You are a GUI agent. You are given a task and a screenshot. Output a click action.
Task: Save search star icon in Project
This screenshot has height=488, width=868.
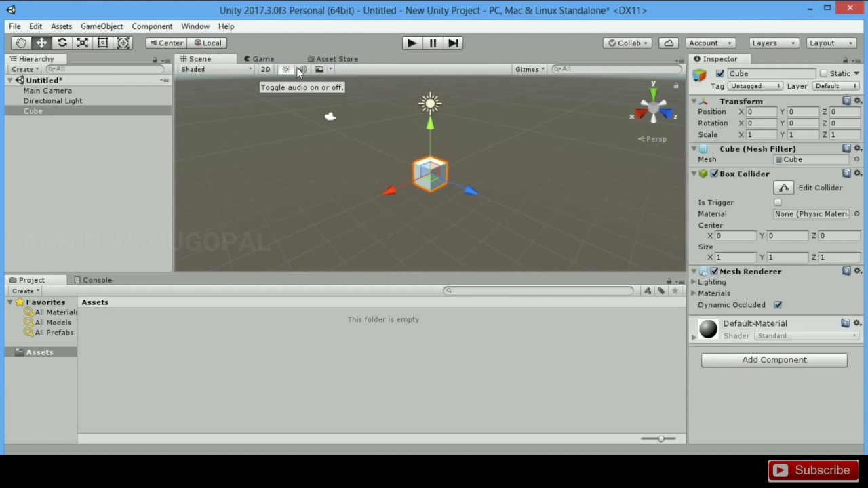click(675, 291)
